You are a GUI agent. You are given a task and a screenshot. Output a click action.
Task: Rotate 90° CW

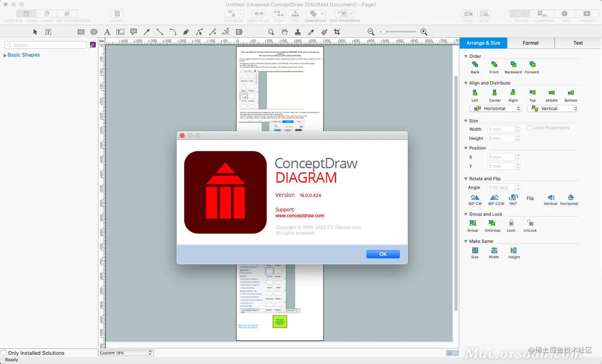pyautogui.click(x=475, y=197)
